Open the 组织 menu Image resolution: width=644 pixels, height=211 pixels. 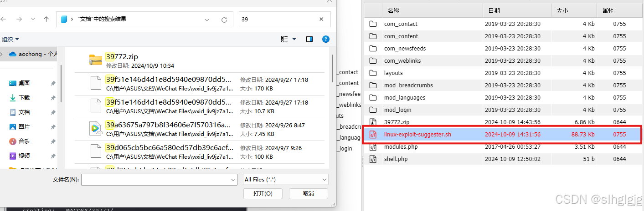(x=10, y=40)
